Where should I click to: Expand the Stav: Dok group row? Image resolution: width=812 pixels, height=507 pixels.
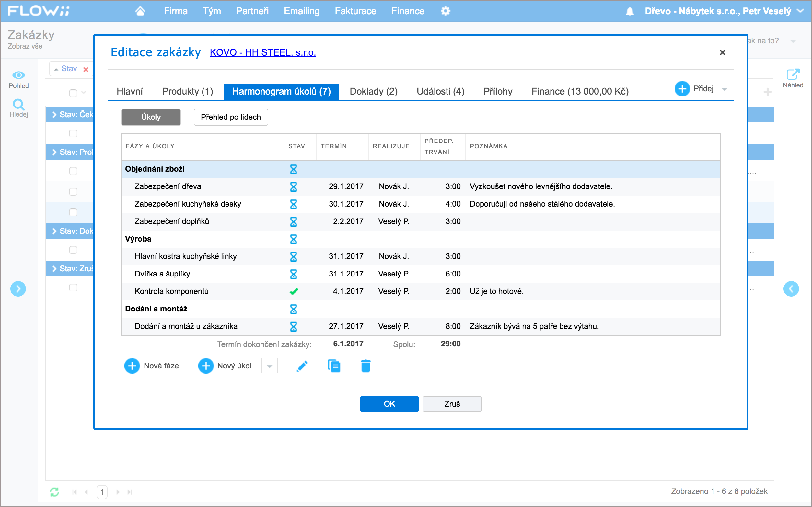55,231
